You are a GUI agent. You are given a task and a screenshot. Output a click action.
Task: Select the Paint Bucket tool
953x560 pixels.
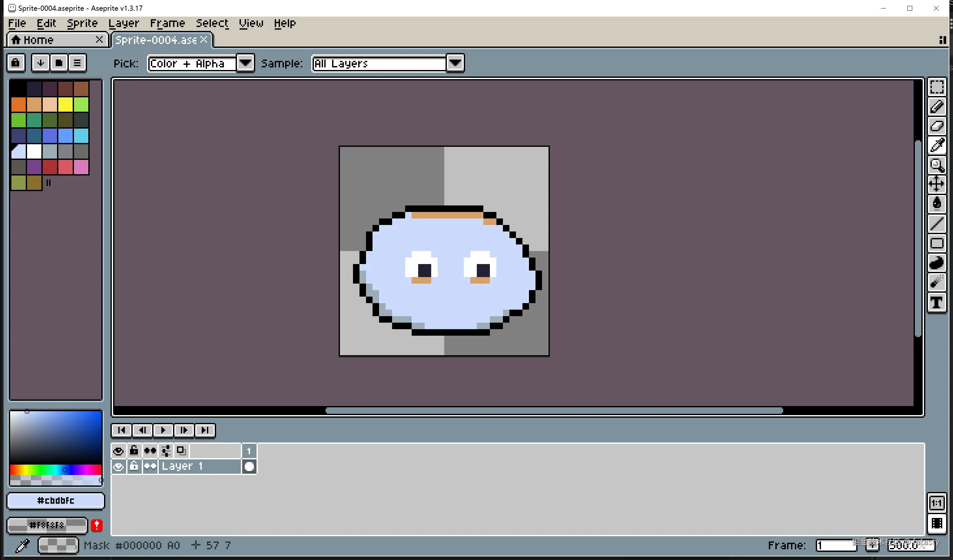click(x=936, y=204)
